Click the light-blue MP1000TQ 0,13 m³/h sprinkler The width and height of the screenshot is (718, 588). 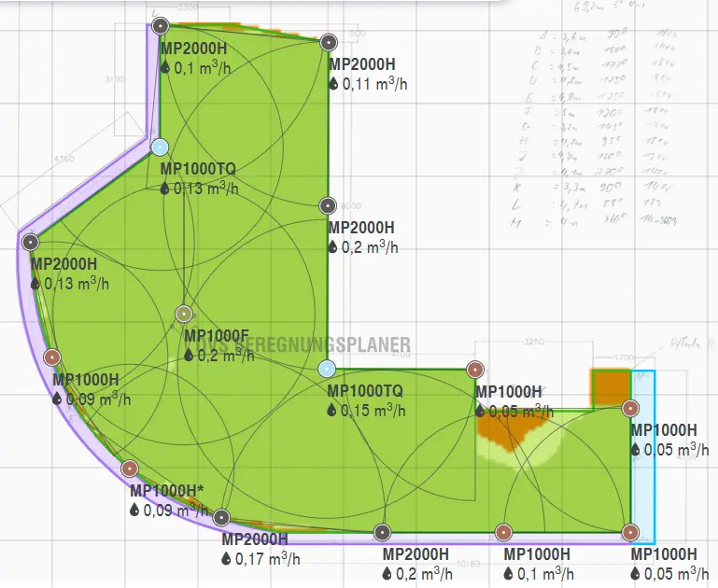point(160,147)
